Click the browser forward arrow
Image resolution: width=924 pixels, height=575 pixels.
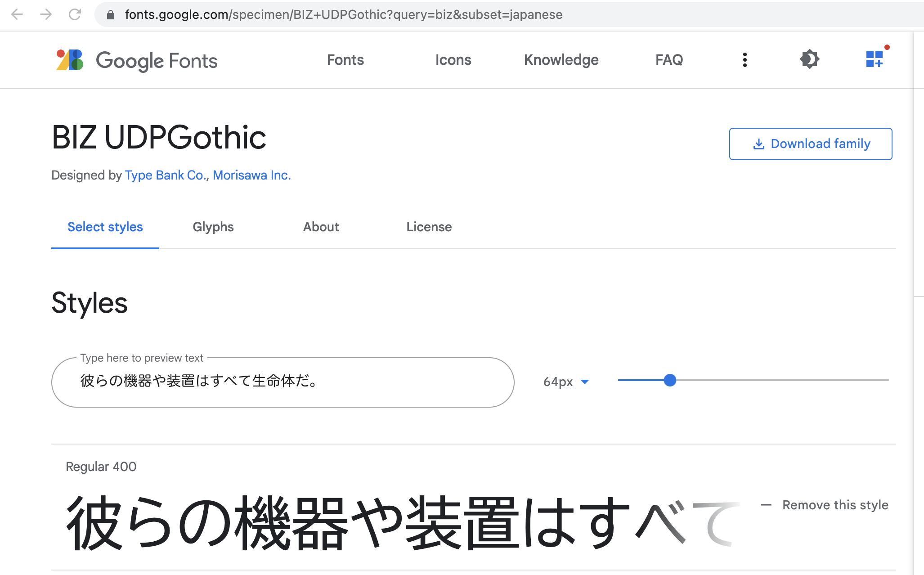46,14
